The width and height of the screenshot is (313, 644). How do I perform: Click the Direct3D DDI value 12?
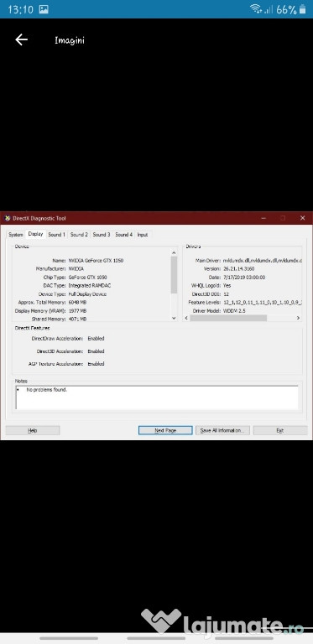point(226,294)
